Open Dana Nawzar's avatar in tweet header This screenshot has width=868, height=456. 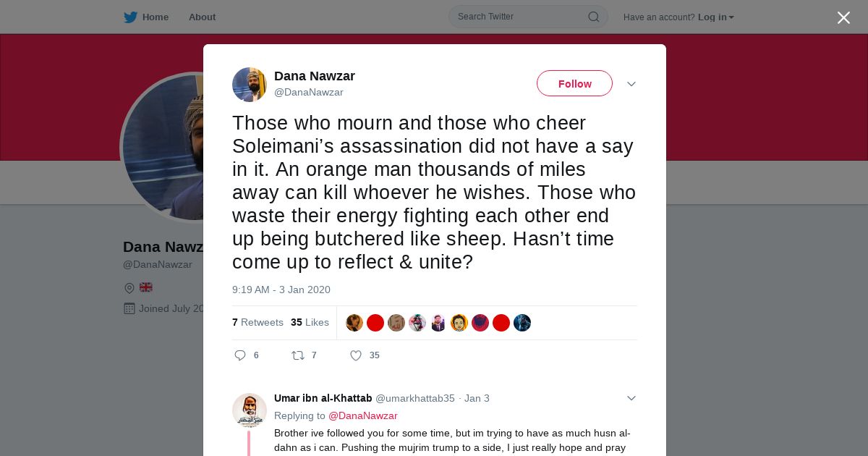250,85
